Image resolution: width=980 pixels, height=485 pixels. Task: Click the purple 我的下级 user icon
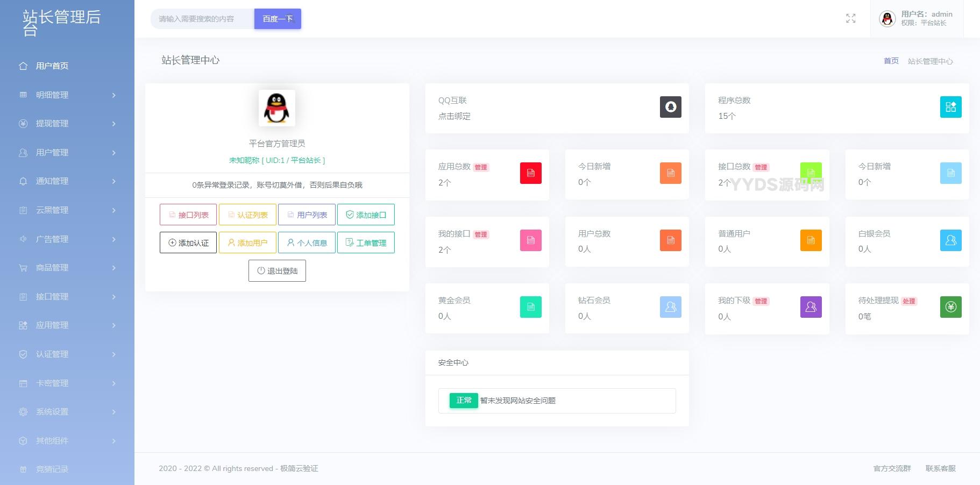(x=811, y=307)
